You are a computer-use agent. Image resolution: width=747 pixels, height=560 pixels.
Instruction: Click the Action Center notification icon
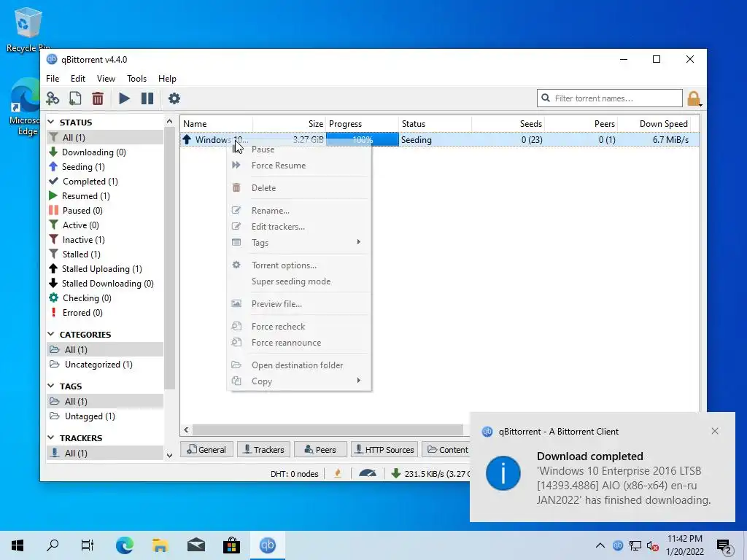724,546
